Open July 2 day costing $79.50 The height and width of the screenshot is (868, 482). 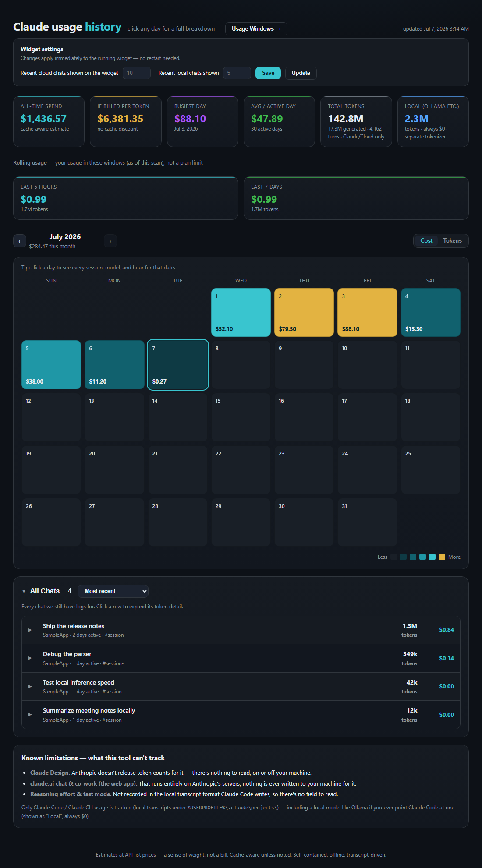[x=304, y=312]
